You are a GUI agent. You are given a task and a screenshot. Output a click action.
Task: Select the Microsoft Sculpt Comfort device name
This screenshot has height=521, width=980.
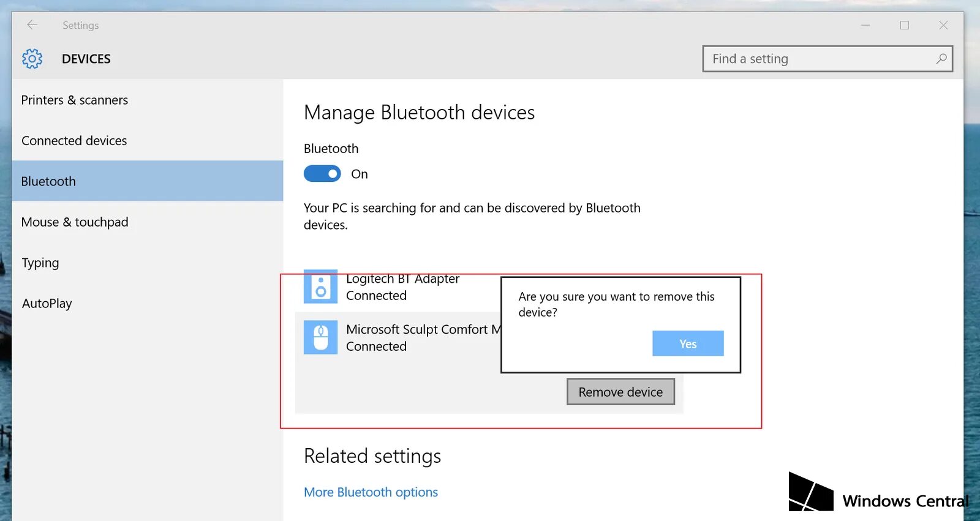pos(423,329)
